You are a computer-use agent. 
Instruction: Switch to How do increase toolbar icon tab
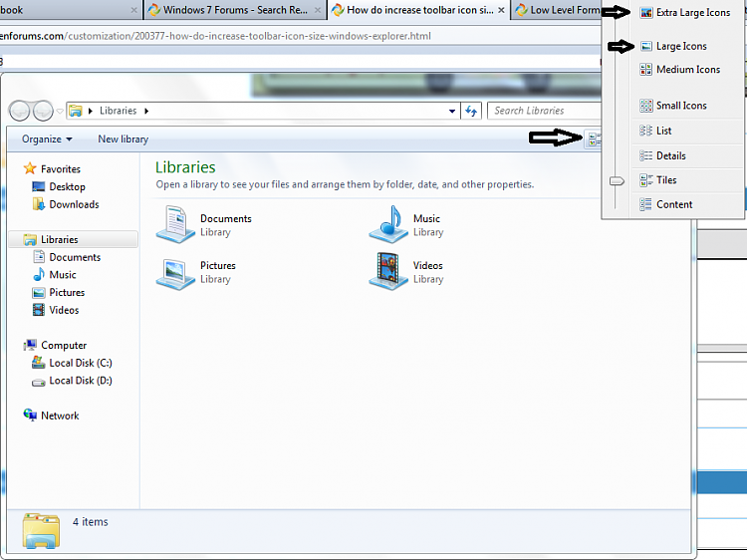[418, 10]
